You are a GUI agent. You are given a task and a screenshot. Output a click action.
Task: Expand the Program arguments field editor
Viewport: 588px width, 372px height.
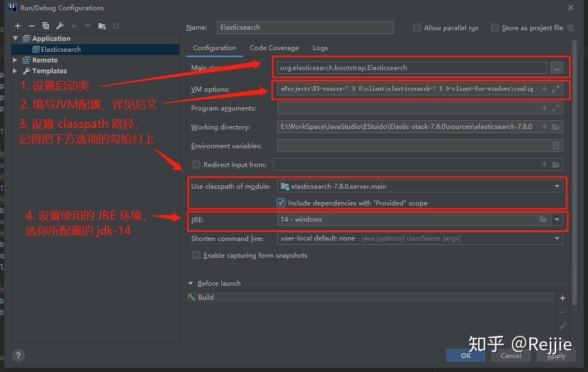pos(556,108)
